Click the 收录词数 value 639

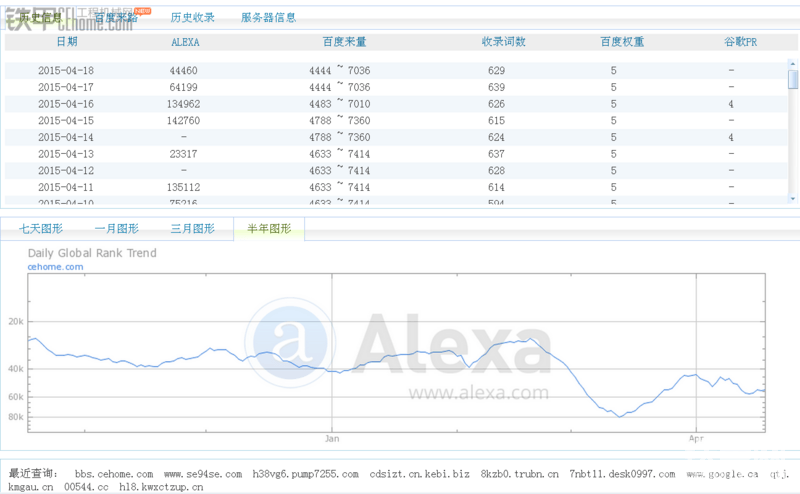[x=496, y=87]
